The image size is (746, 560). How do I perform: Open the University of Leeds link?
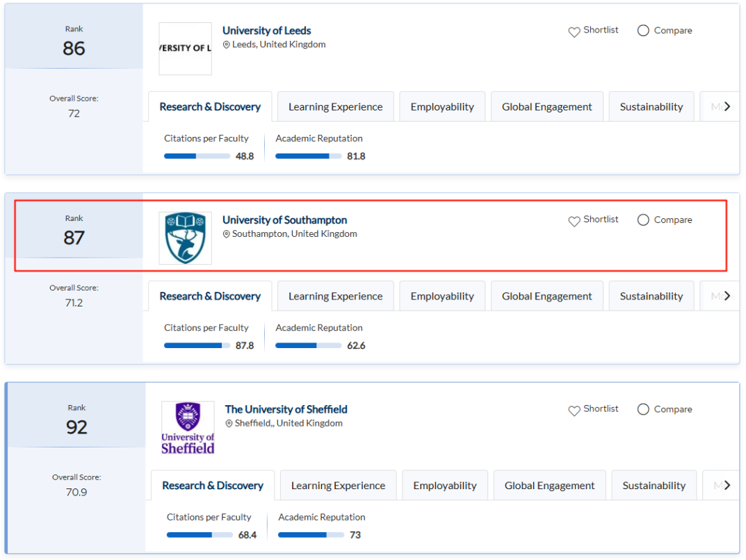(x=266, y=31)
